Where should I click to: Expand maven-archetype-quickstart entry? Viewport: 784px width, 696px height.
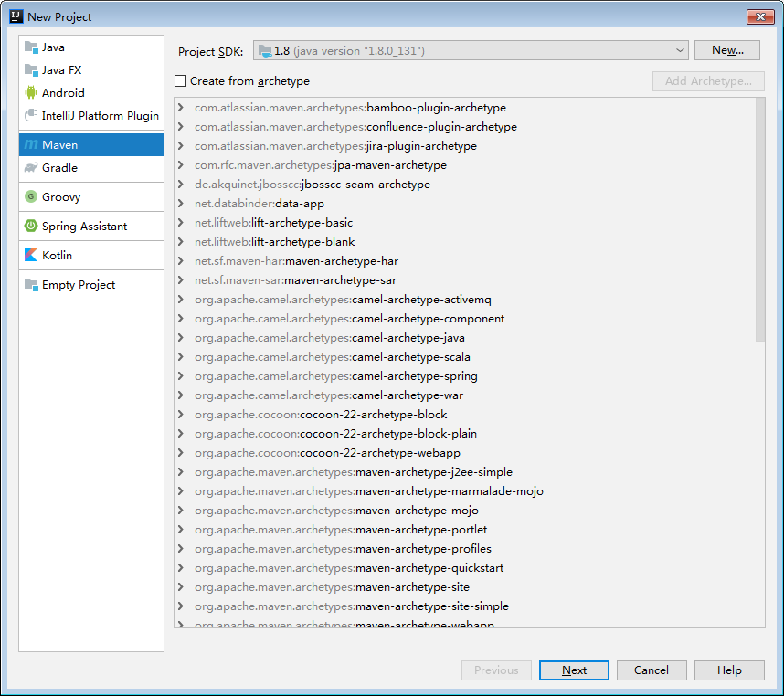(x=181, y=567)
